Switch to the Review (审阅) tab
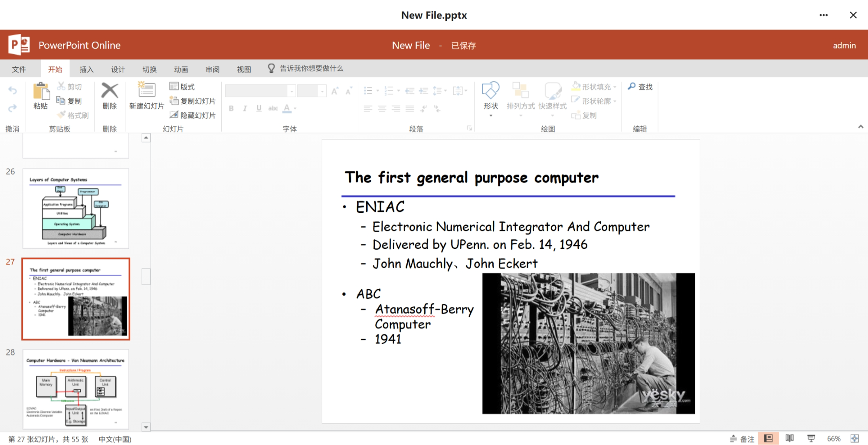 tap(213, 69)
